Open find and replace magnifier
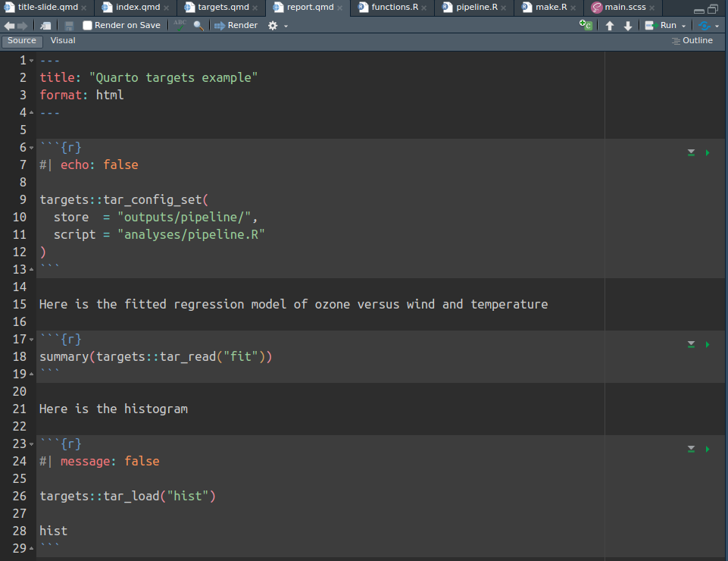Viewport: 728px width, 561px height. tap(198, 25)
